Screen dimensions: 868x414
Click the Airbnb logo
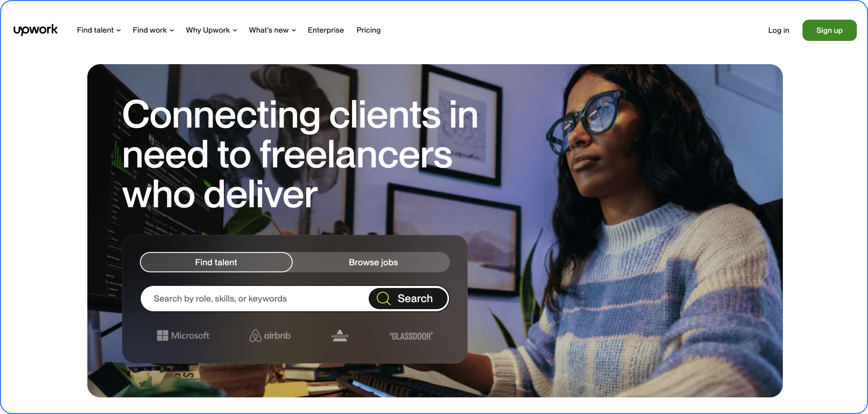coord(270,335)
